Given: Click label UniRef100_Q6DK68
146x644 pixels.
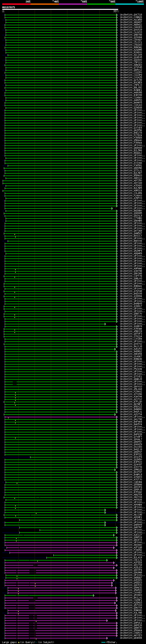Looking at the screenshot, I should [x=131, y=148].
